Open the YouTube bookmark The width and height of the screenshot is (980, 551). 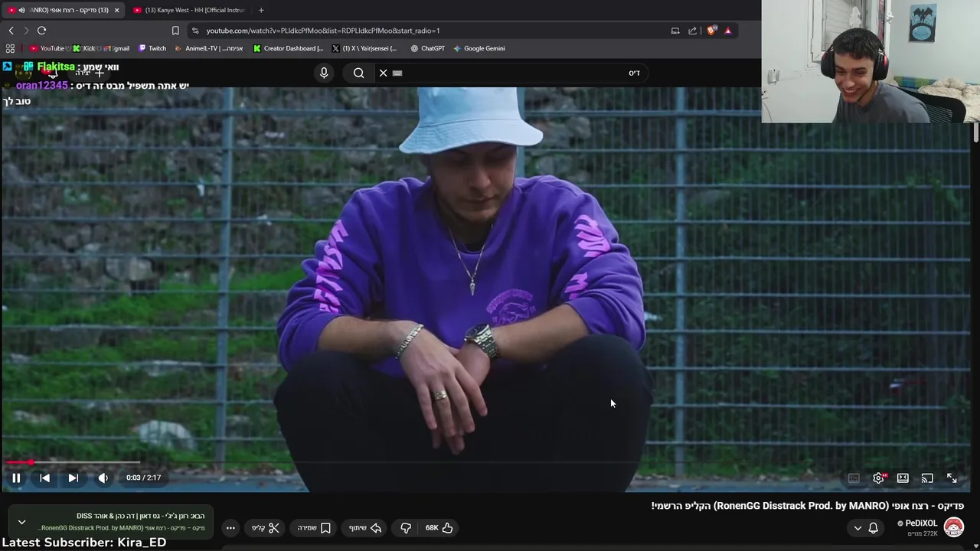point(47,48)
